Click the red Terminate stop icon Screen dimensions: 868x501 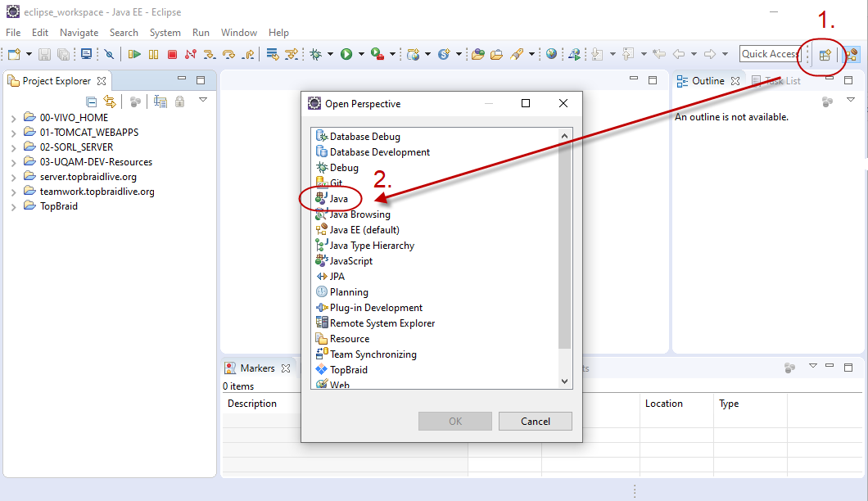click(x=172, y=54)
